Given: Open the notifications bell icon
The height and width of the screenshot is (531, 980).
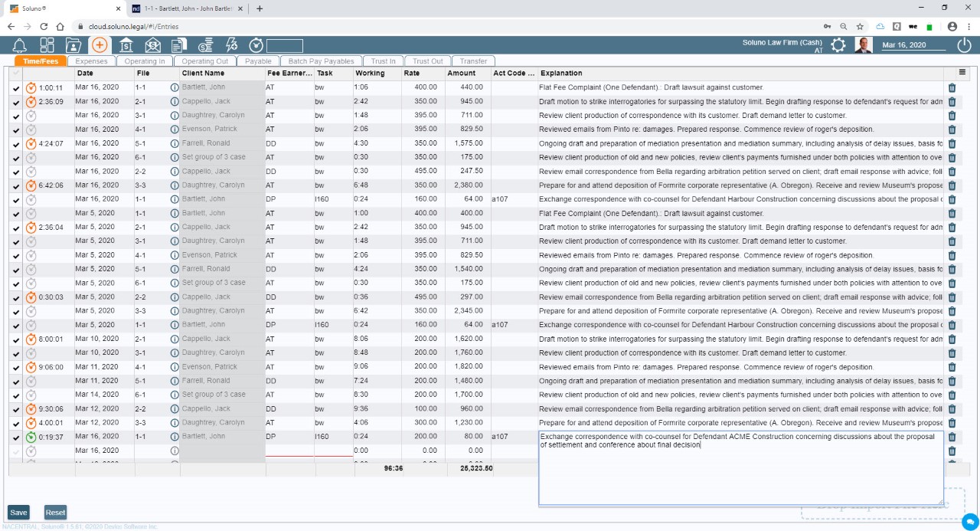Looking at the screenshot, I should (20, 44).
